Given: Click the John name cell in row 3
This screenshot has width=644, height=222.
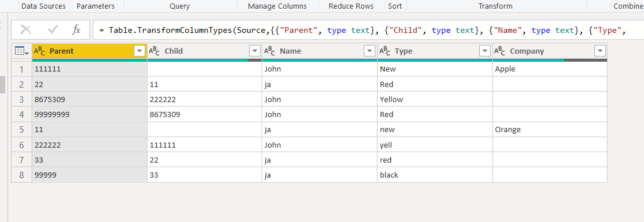Looking at the screenshot, I should [x=319, y=99].
